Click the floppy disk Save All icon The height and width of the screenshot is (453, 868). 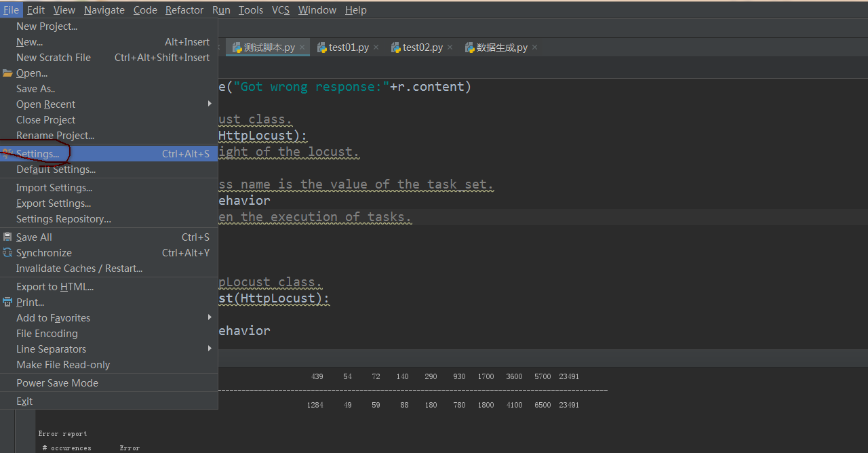[7, 237]
